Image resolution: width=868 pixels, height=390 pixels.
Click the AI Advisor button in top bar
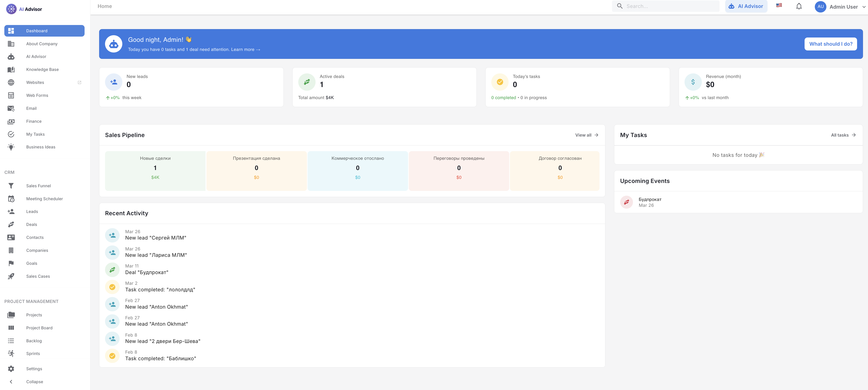(x=746, y=6)
